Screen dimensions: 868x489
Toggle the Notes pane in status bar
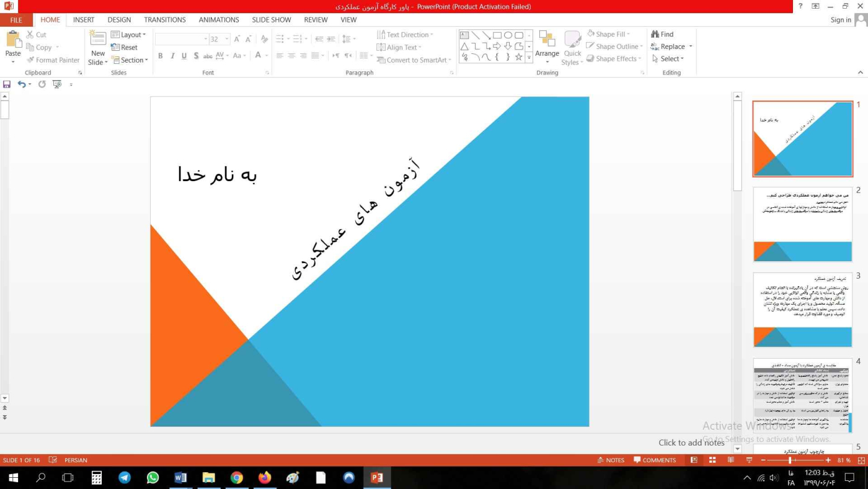click(x=611, y=460)
